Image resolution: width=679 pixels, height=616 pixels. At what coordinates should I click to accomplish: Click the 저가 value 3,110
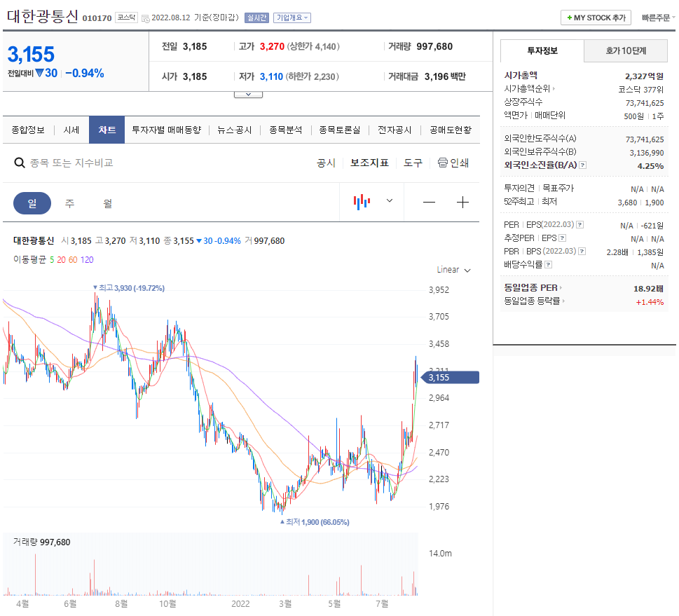tap(271, 76)
